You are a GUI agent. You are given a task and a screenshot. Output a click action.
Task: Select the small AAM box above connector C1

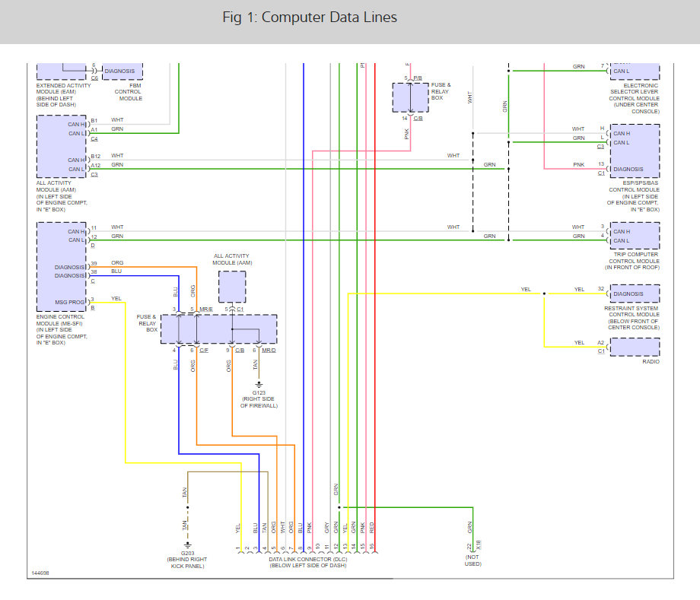coord(232,287)
